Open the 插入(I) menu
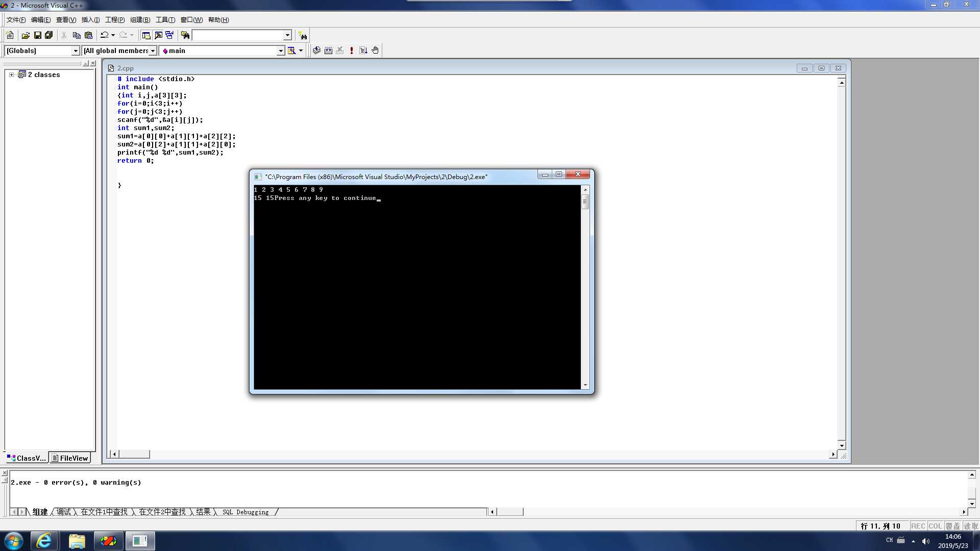The image size is (980, 551). pos(90,20)
